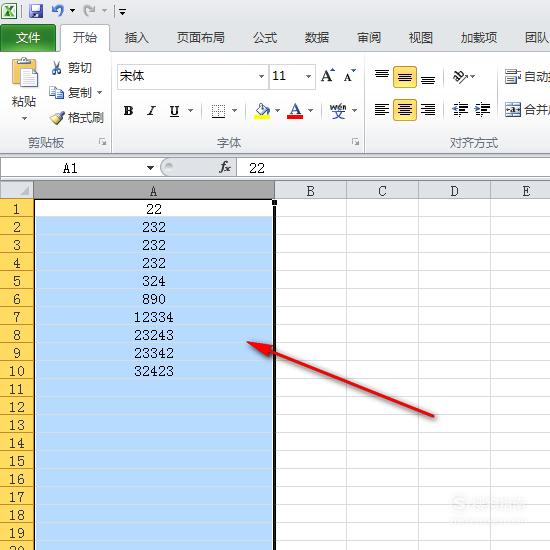
Task: Select column D header
Action: pos(454,191)
